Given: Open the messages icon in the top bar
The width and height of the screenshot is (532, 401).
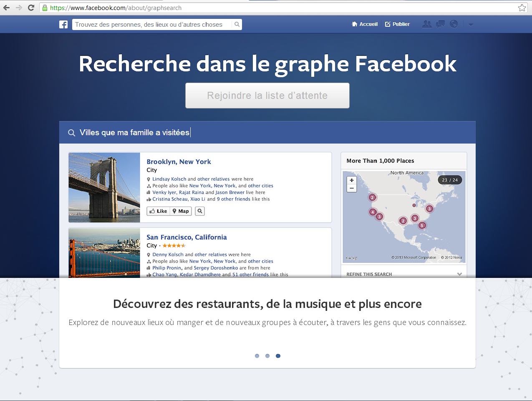Looking at the screenshot, I should pos(440,24).
